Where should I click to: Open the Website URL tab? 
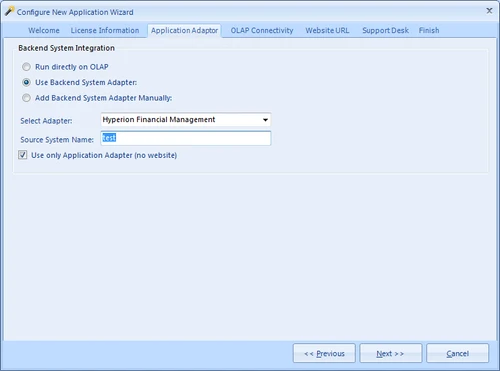coord(327,30)
